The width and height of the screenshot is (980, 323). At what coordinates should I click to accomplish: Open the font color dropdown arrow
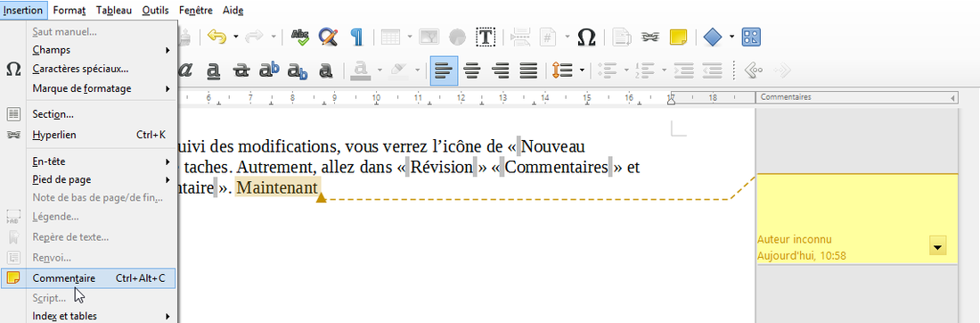[380, 70]
